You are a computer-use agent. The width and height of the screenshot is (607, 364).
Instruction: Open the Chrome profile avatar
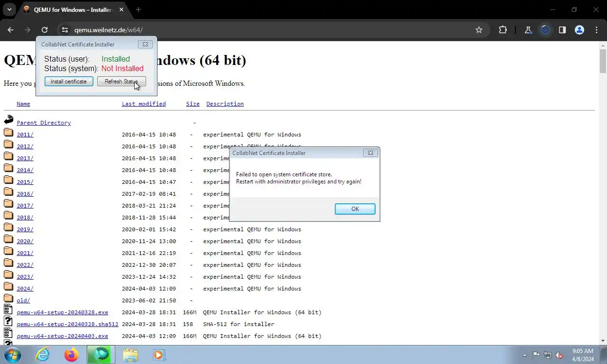[579, 30]
